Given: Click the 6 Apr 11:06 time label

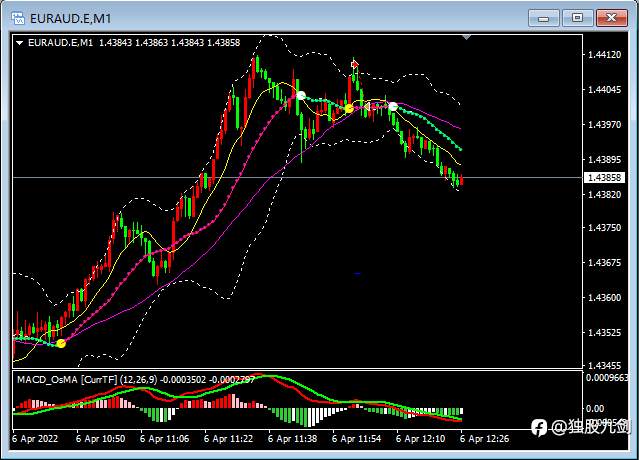Looking at the screenshot, I should [164, 439].
